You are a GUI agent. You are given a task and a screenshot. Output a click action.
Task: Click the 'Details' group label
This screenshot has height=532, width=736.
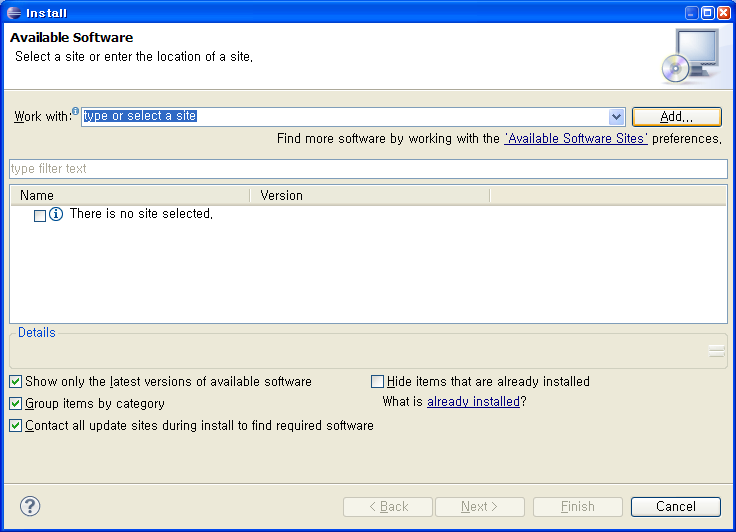(x=37, y=332)
